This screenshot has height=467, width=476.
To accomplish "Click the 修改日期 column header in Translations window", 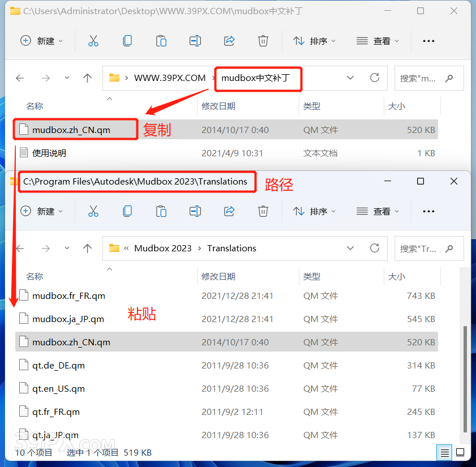I will click(x=218, y=276).
